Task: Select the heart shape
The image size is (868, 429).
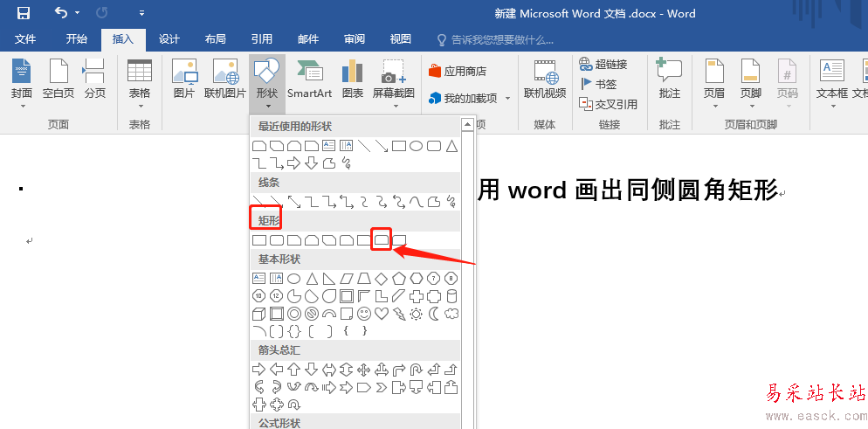Action: point(381,314)
